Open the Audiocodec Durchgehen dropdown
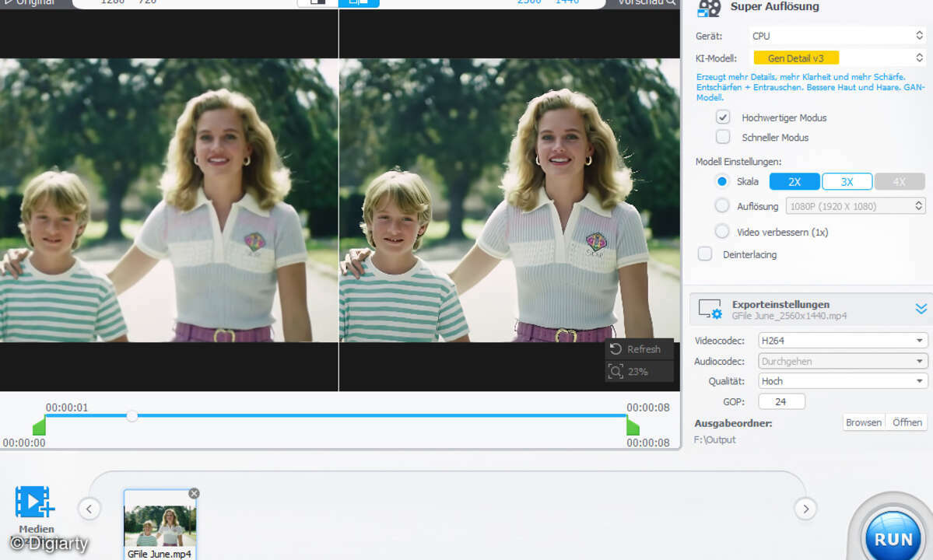The width and height of the screenshot is (933, 560). point(843,361)
